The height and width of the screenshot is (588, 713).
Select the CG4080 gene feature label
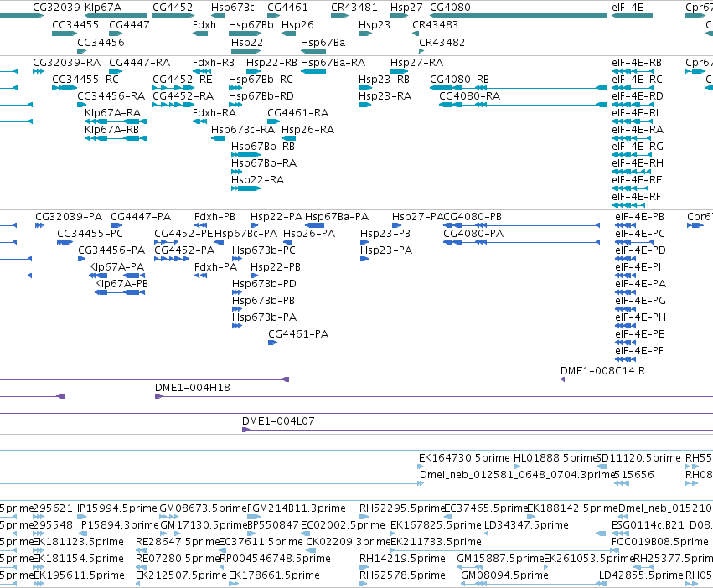(x=450, y=8)
